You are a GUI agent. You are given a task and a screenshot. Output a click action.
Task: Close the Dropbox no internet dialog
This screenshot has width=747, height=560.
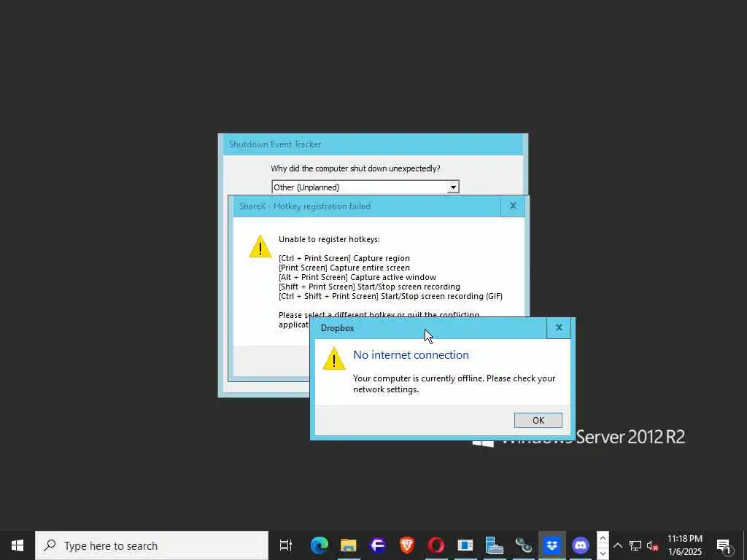559,327
